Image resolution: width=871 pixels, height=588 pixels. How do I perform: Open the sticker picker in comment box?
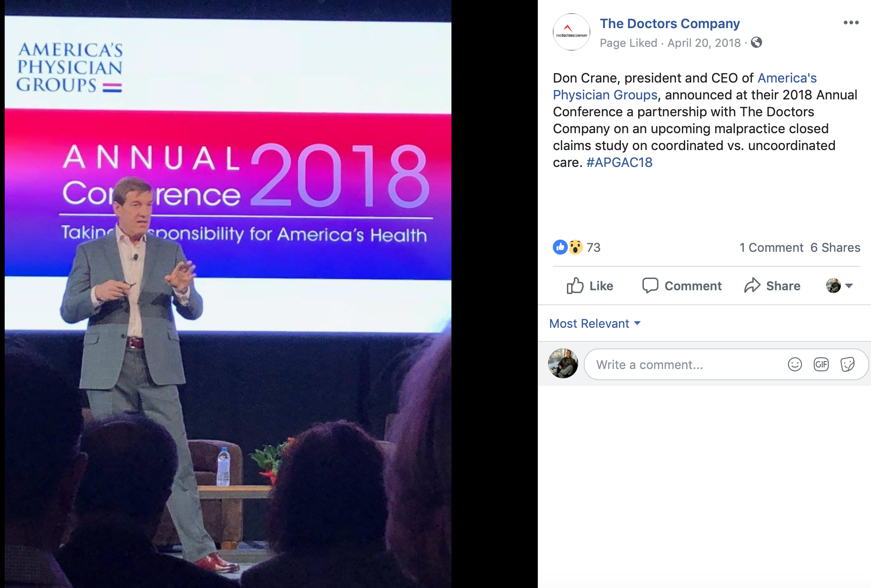tap(847, 364)
